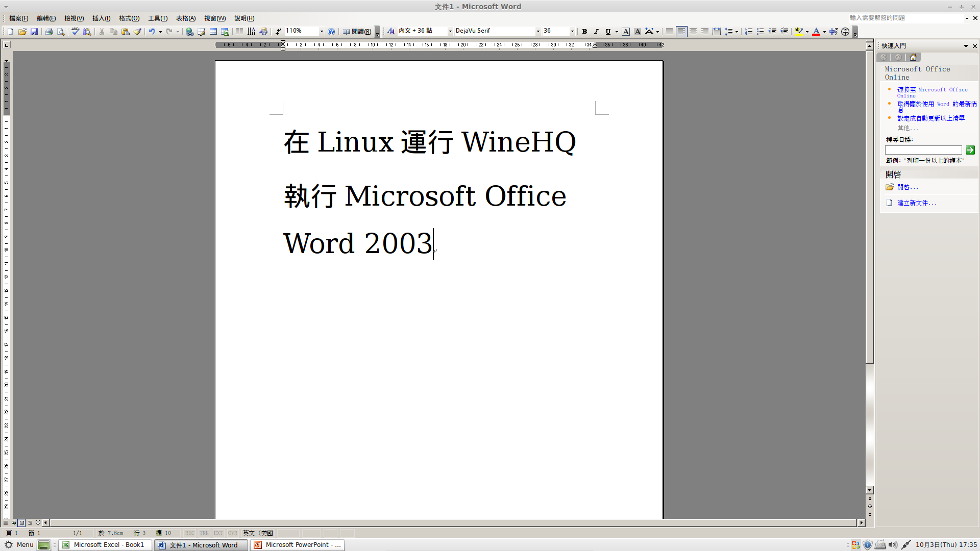Open the Styles and Formatting icon
Image resolution: width=980 pixels, height=551 pixels.
click(391, 32)
